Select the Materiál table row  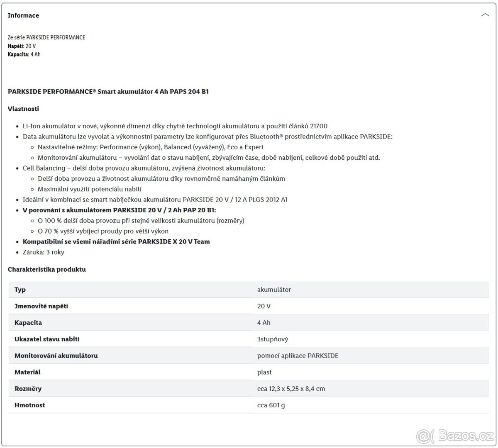(x=27, y=372)
